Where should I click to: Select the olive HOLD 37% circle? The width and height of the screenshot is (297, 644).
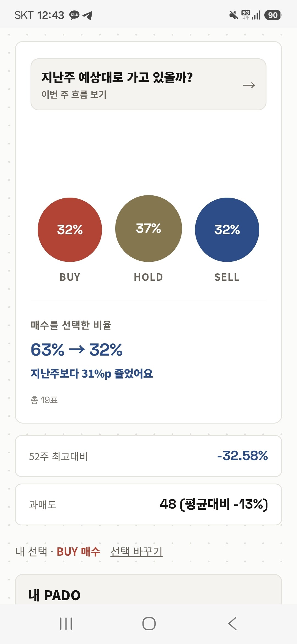pyautogui.click(x=148, y=228)
